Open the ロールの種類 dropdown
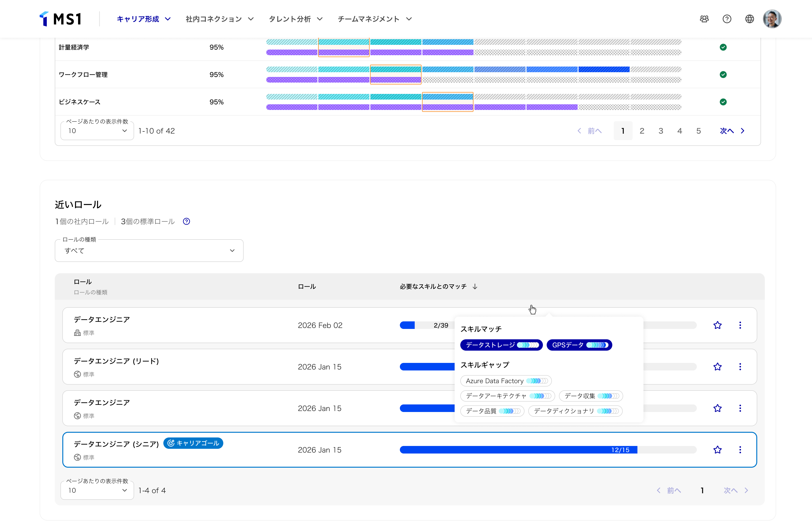The height and width of the screenshot is (521, 812). (x=149, y=251)
